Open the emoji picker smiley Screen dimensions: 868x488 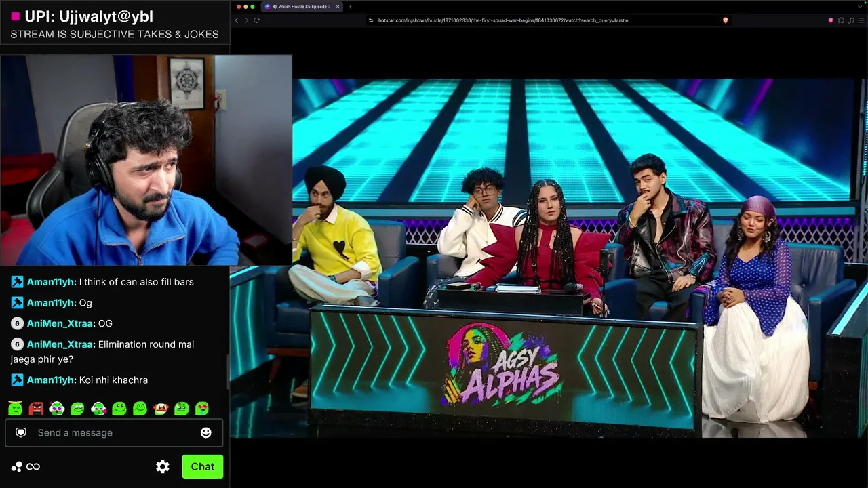206,432
